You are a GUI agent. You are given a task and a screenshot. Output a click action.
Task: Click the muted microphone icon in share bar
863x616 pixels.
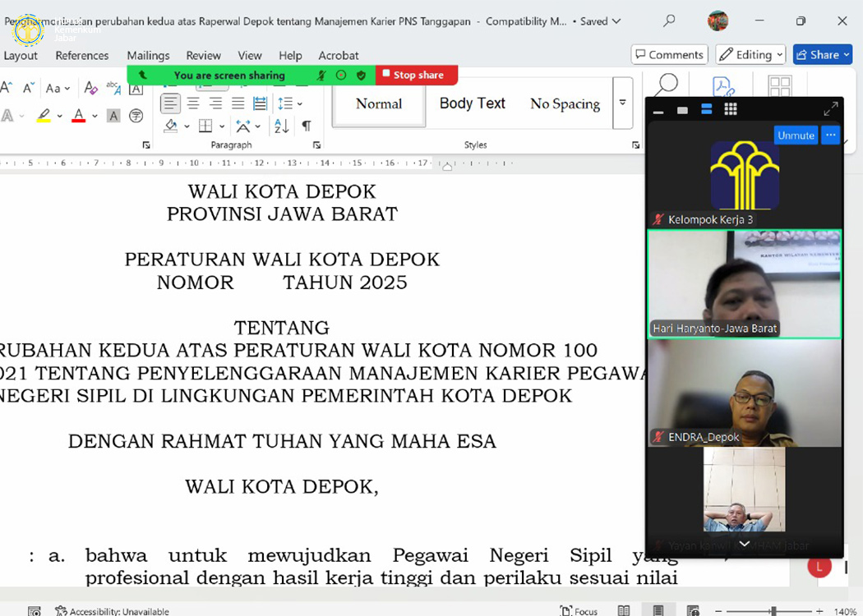click(x=321, y=76)
